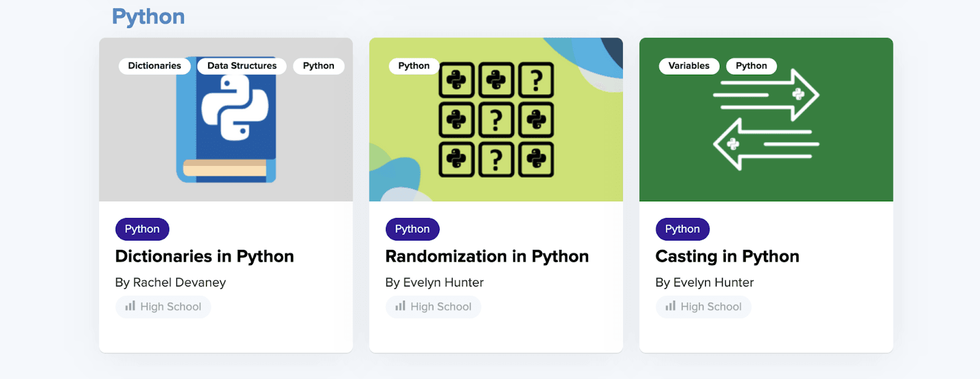Click the Dictionaries tag on first card
The image size is (980, 379).
click(154, 66)
